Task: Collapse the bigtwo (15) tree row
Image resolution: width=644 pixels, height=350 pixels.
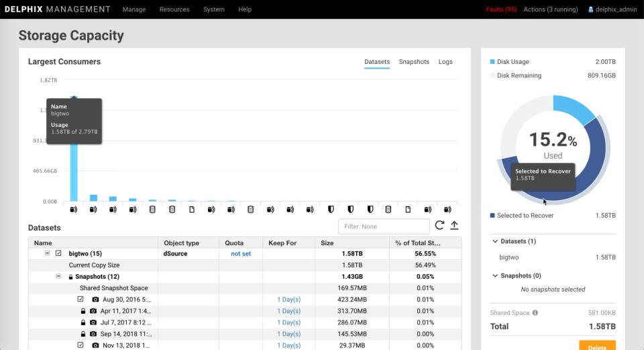Action: tap(47, 253)
